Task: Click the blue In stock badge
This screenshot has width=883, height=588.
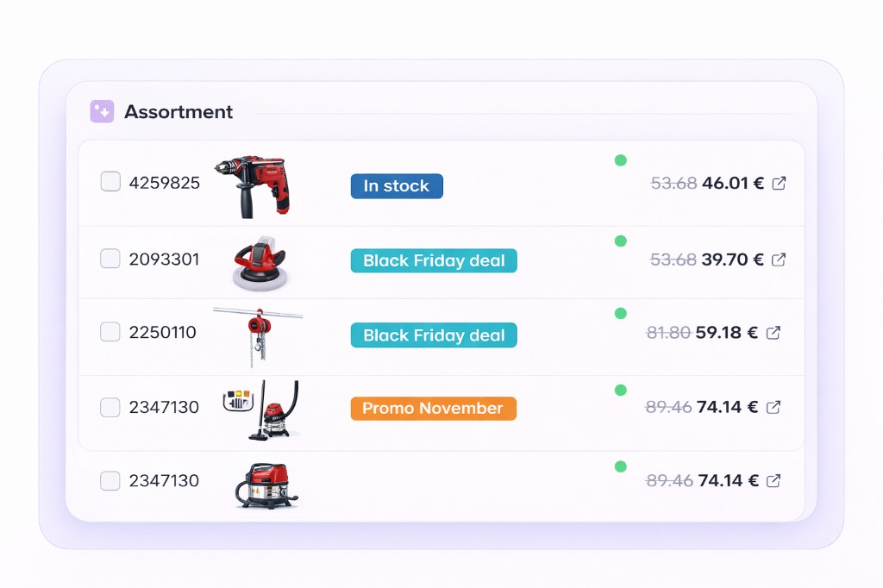Action: click(396, 186)
